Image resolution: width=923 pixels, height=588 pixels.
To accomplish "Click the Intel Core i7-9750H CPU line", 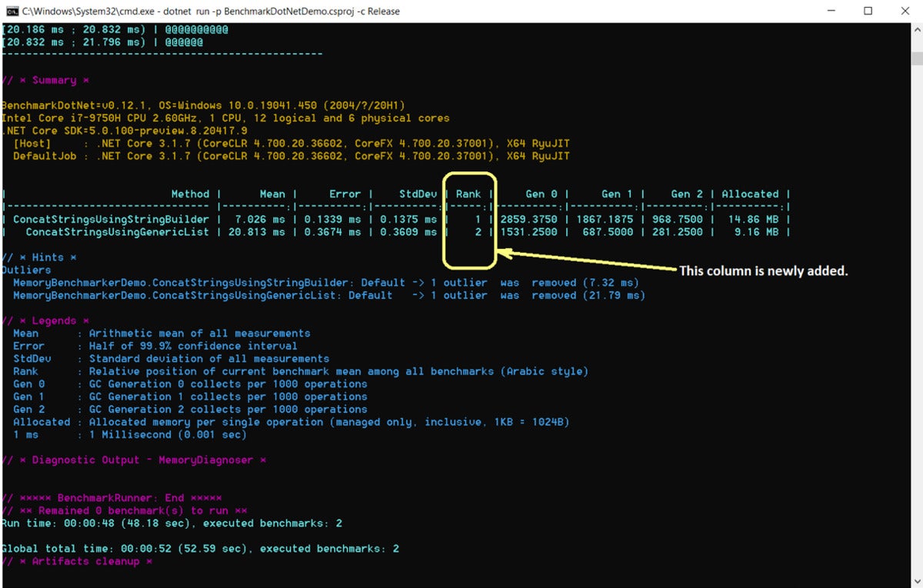I will (x=225, y=118).
